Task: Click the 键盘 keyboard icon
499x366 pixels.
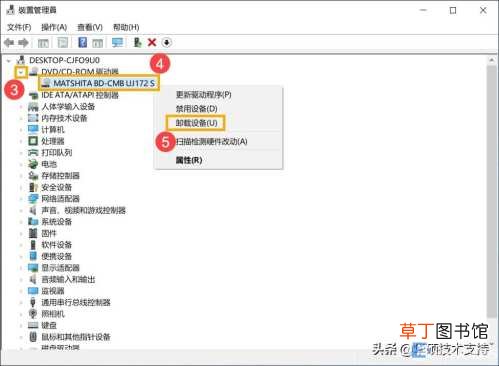Action: click(x=33, y=325)
